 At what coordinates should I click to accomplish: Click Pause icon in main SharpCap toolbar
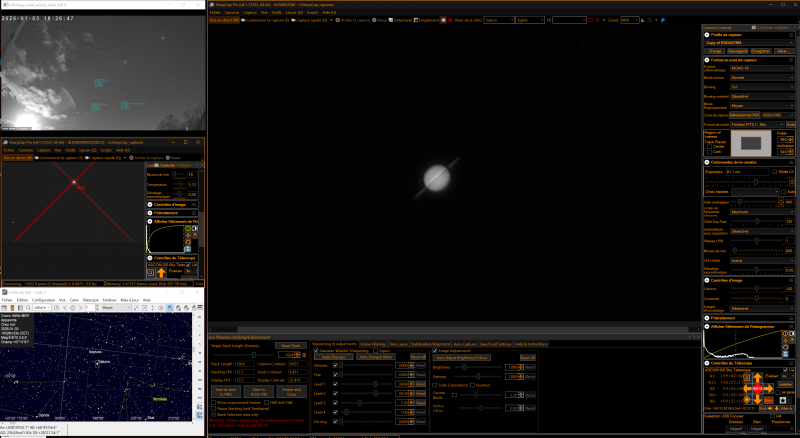[x=374, y=20]
